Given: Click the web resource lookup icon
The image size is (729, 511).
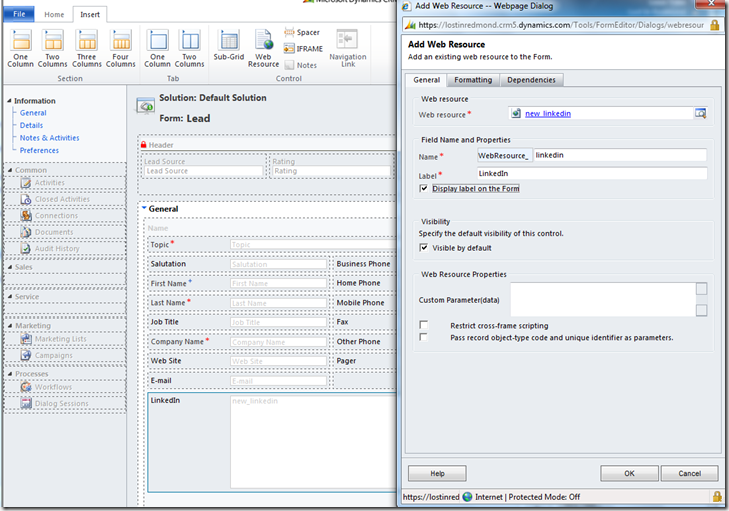Looking at the screenshot, I should tap(700, 113).
